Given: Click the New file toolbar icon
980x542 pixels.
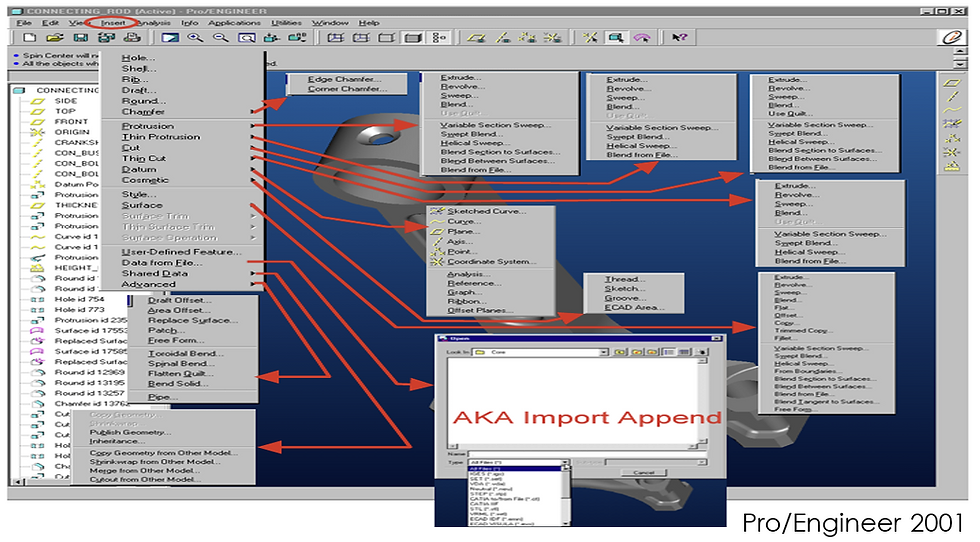Looking at the screenshot, I should (x=29, y=38).
